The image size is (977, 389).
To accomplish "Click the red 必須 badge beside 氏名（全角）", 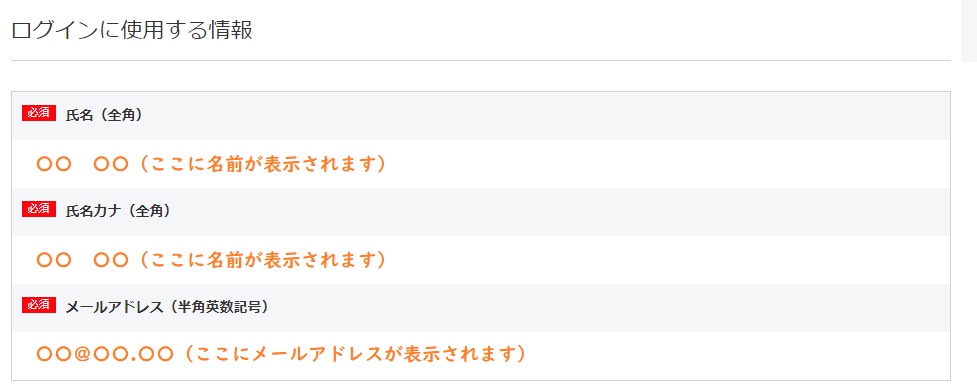I will [39, 113].
